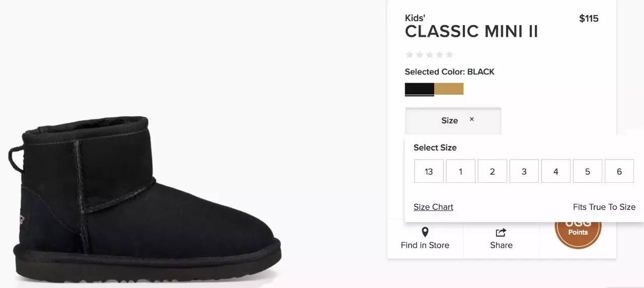Pick size 4 option
644x288 pixels.
pyautogui.click(x=555, y=171)
